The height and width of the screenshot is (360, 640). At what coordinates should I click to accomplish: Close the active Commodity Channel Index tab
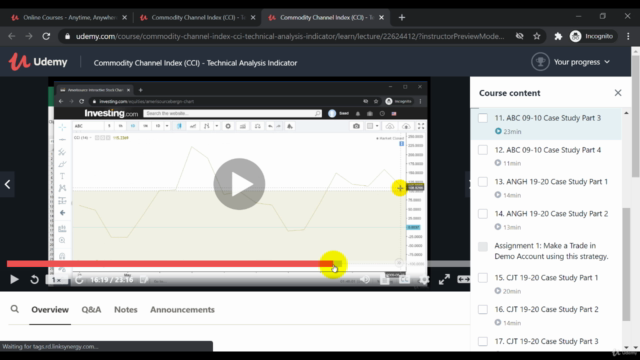(x=381, y=18)
